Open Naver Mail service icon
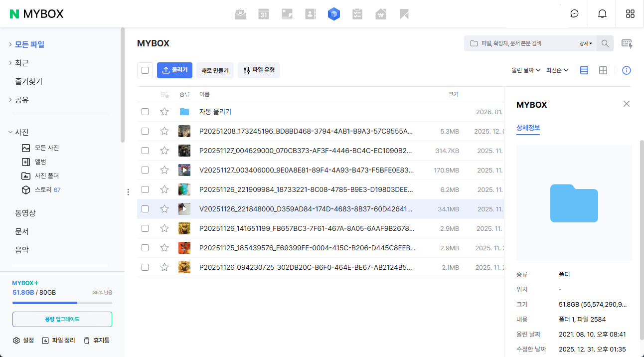 (x=240, y=14)
